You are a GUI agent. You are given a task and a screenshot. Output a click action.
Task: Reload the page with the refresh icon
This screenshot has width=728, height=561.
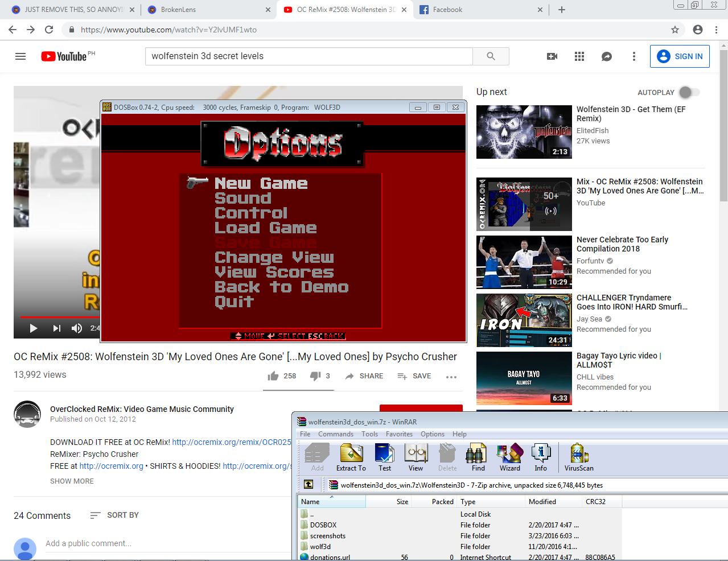click(x=49, y=30)
